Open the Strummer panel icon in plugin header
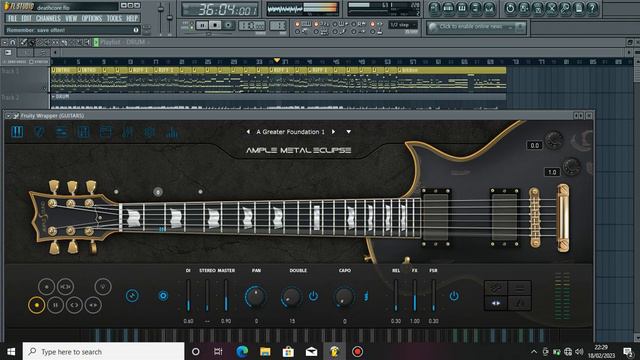The width and height of the screenshot is (640, 360). [39, 132]
